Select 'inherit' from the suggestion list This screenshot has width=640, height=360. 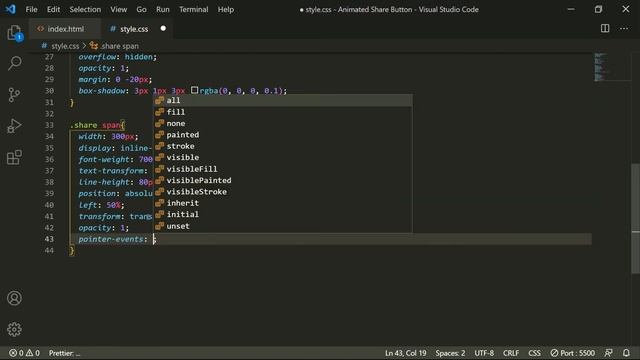282,203
